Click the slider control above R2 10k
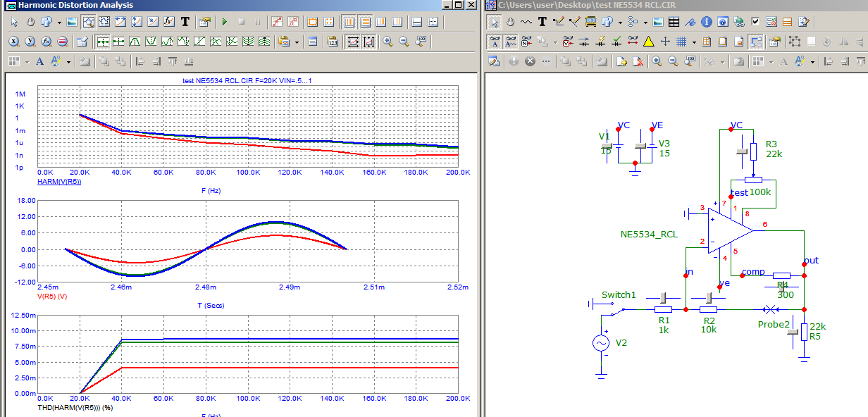868x417 pixels. click(x=709, y=297)
